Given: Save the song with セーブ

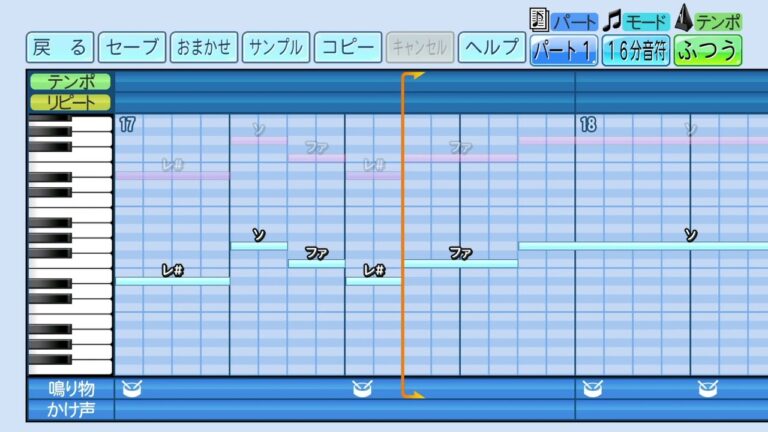Looking at the screenshot, I should [133, 47].
